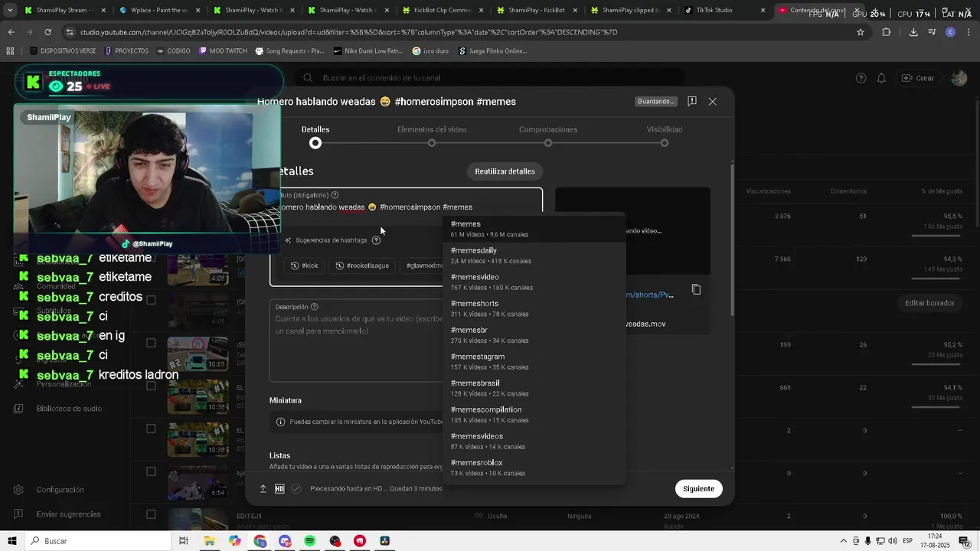980x551 pixels.
Task: Select the #memesvideo hashtag suggestion
Action: click(x=534, y=282)
